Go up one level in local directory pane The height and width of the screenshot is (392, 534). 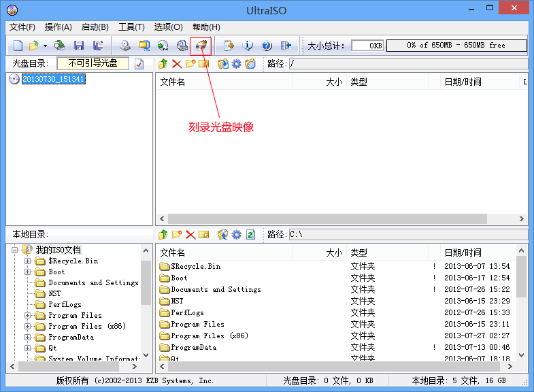pos(163,235)
